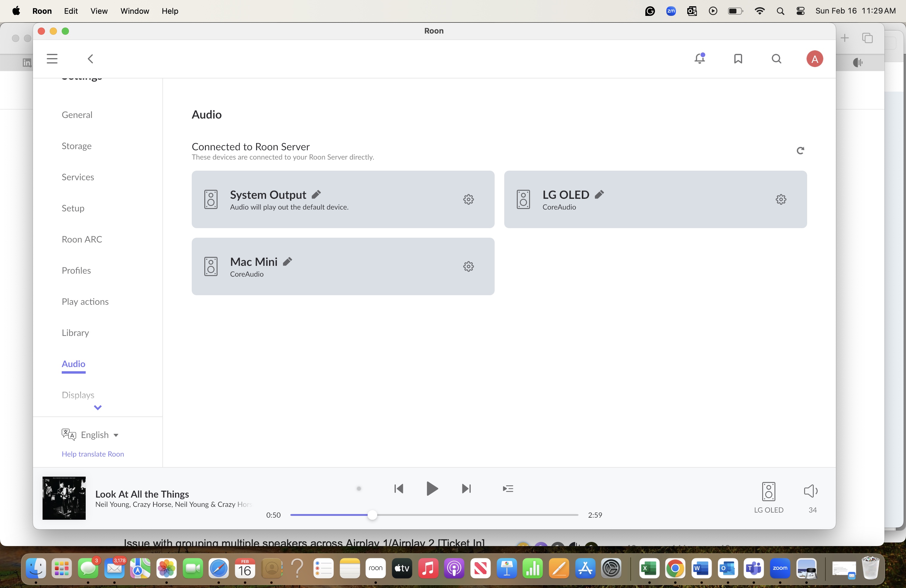Follow the Help translate Roon link

pyautogui.click(x=93, y=454)
